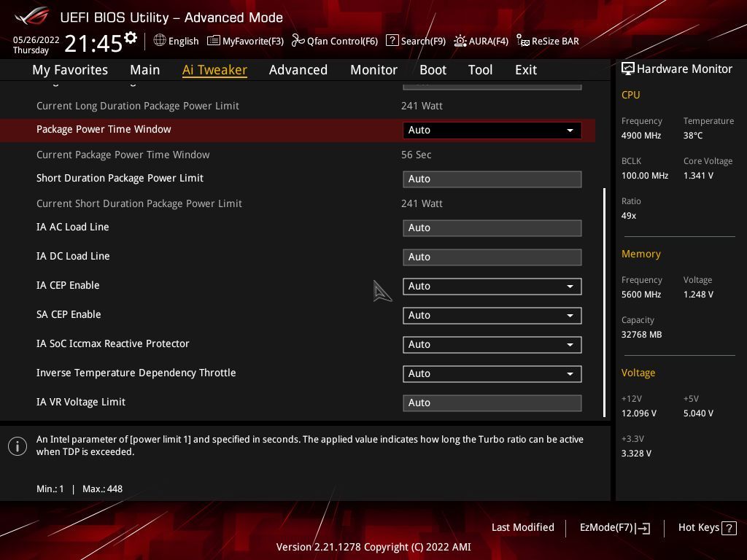Click the globe language icon
Image resolution: width=747 pixels, height=560 pixels.
coord(160,41)
